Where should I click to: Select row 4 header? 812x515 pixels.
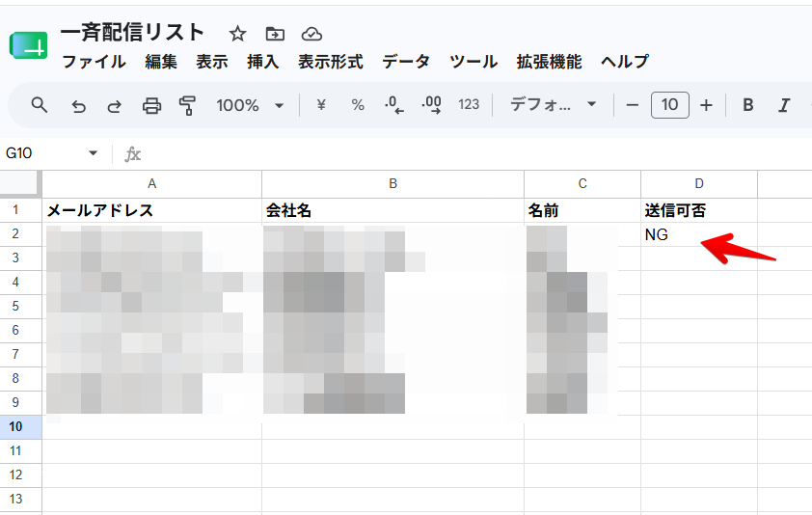(20, 283)
